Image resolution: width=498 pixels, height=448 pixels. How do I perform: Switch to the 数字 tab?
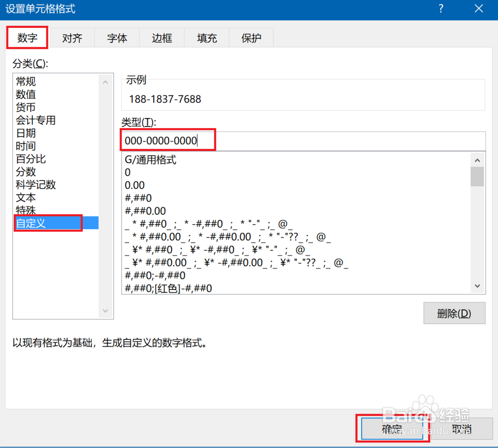[27, 37]
